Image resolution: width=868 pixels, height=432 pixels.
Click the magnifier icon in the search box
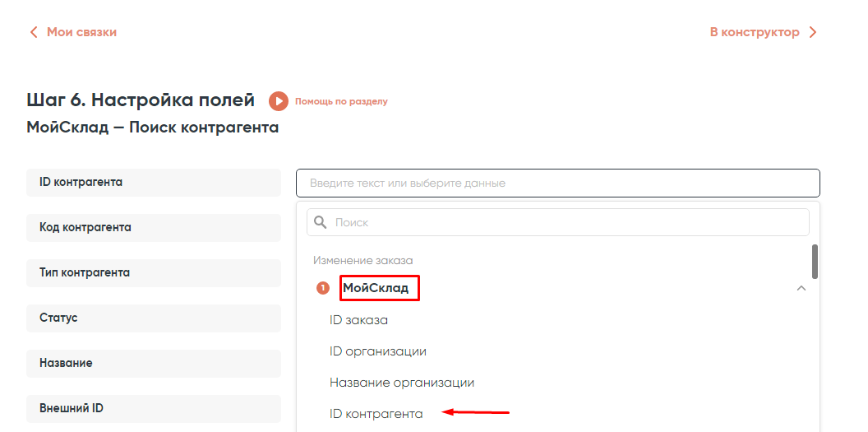coord(321,222)
